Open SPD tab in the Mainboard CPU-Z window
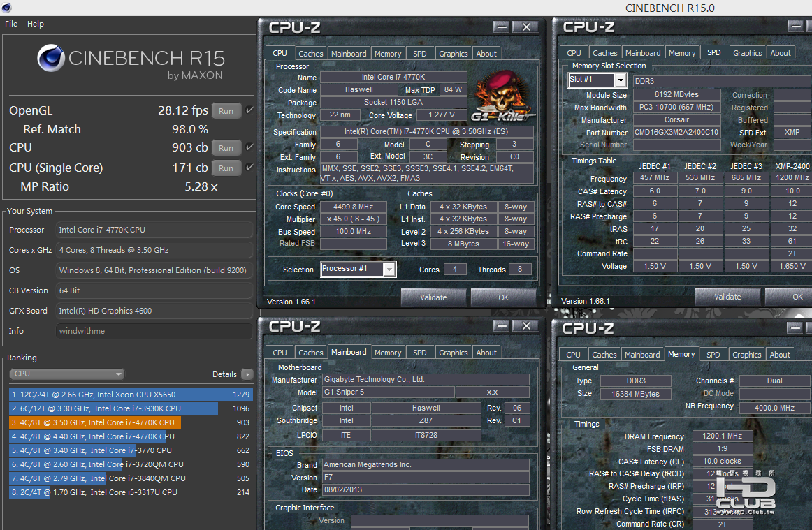The image size is (812, 530). [x=419, y=353]
